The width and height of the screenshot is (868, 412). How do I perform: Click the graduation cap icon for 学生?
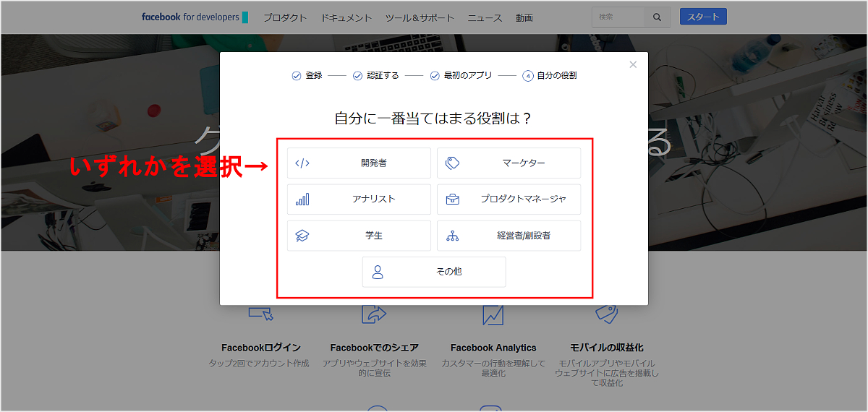point(302,236)
